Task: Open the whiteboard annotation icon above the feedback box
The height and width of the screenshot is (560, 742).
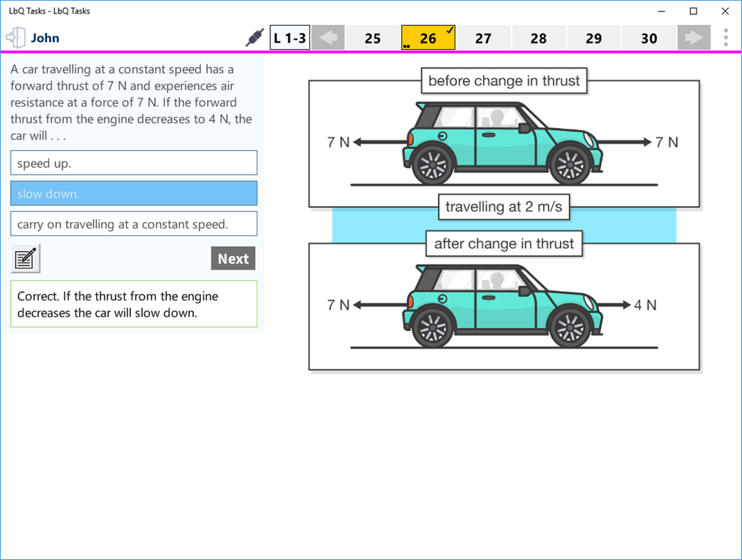Action: click(25, 258)
